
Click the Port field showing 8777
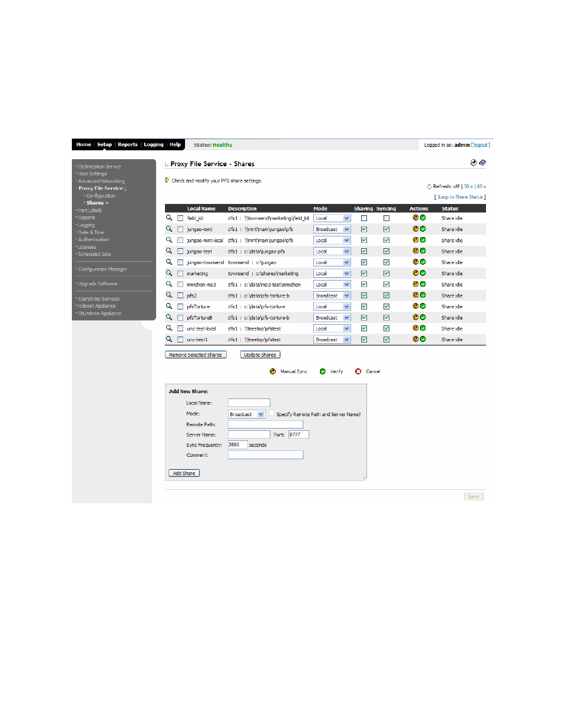[299, 434]
